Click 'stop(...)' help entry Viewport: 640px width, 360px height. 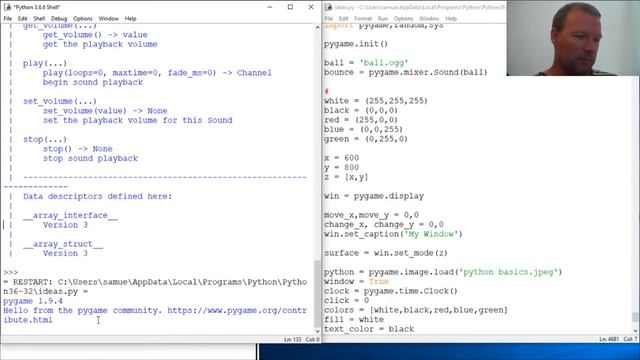pyautogui.click(x=45, y=140)
